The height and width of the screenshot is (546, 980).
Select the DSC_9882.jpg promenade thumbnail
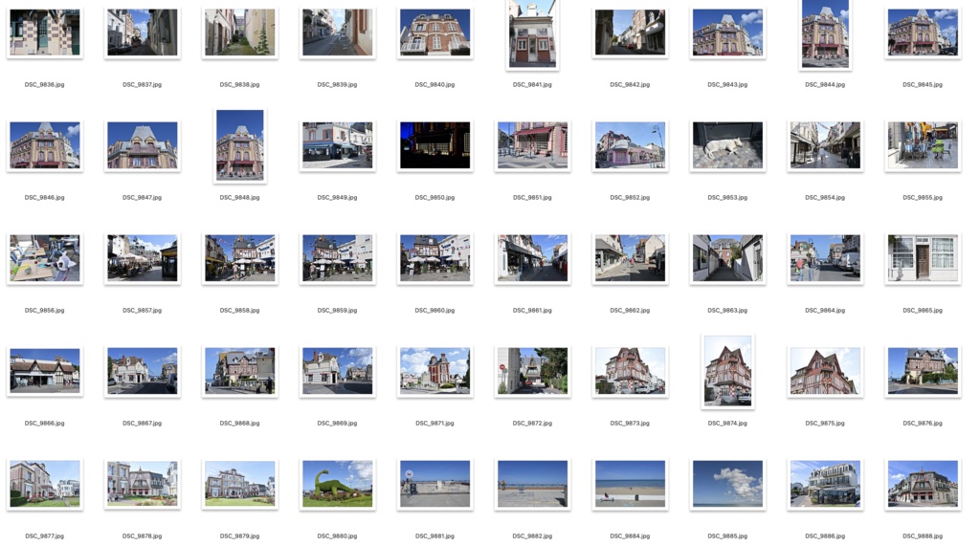tap(532, 484)
